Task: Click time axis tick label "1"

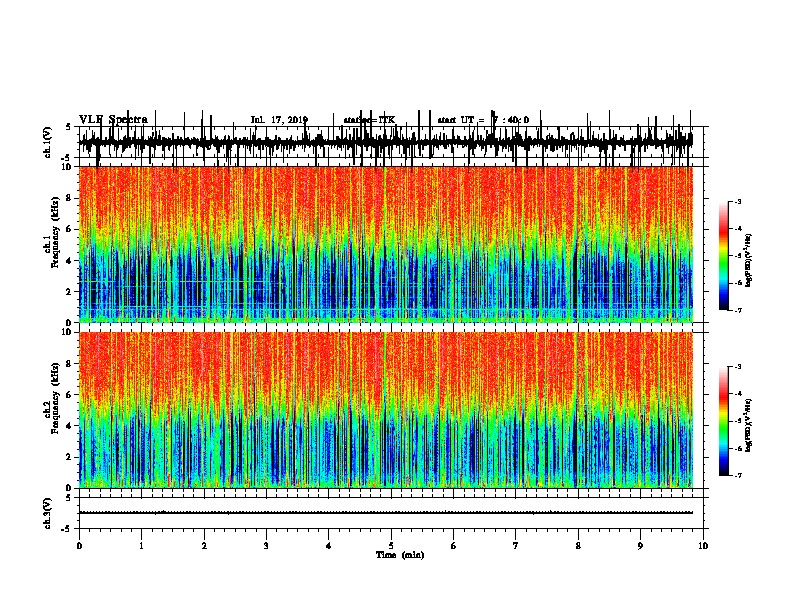Action: (141, 546)
